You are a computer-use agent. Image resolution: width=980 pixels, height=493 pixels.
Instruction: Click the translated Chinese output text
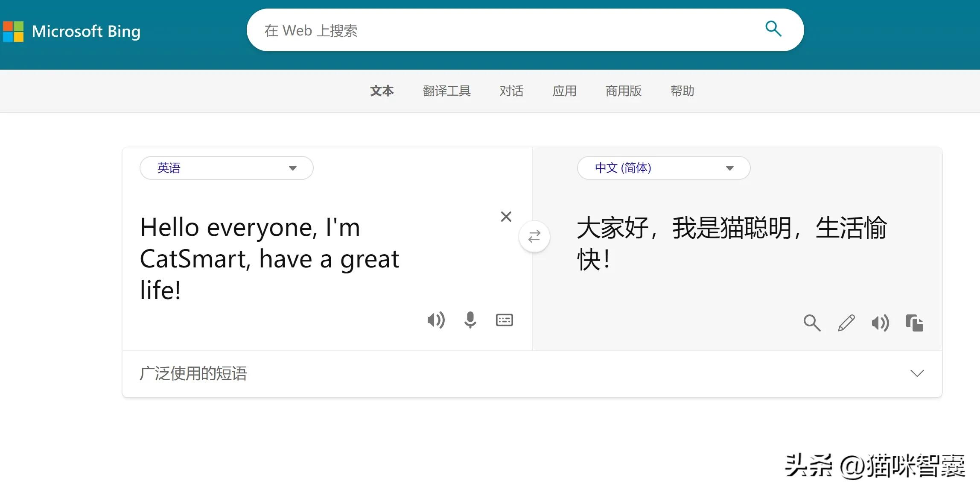[x=732, y=243]
